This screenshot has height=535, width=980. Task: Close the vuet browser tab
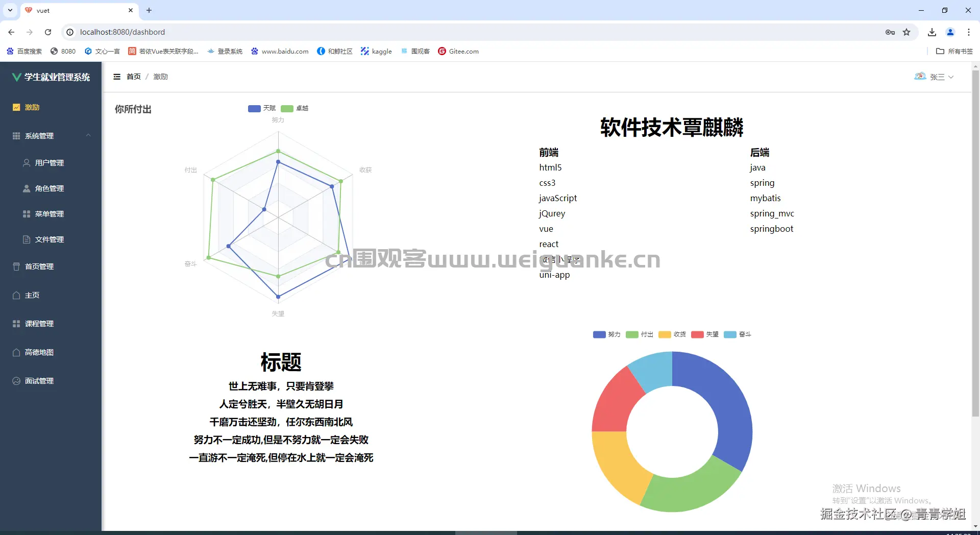click(x=131, y=10)
